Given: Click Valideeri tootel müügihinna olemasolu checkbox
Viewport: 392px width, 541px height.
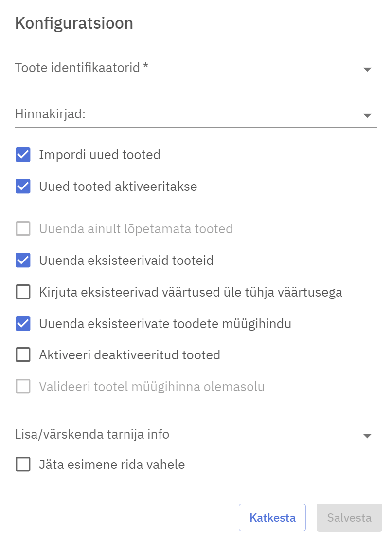Looking at the screenshot, I should click(23, 387).
